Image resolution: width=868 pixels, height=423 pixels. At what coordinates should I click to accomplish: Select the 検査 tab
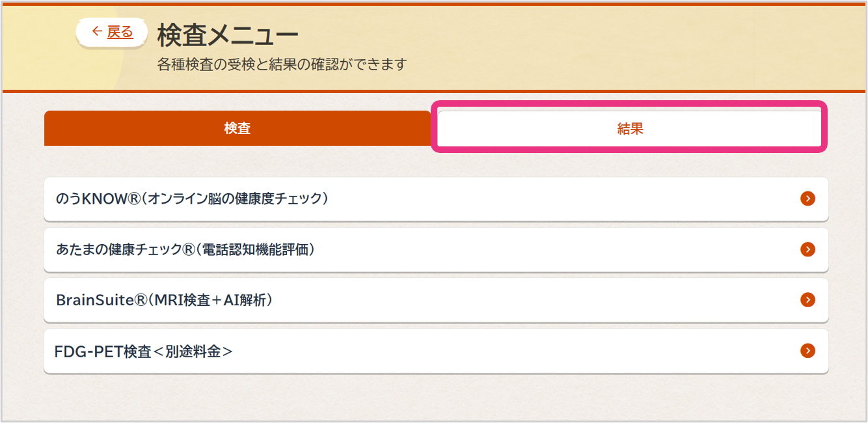[x=237, y=128]
